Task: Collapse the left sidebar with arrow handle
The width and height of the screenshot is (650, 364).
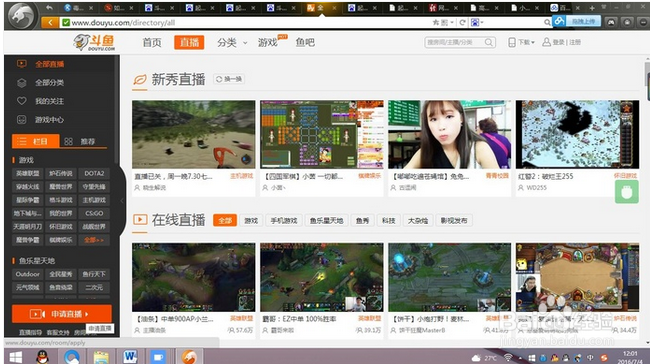Action: click(122, 201)
